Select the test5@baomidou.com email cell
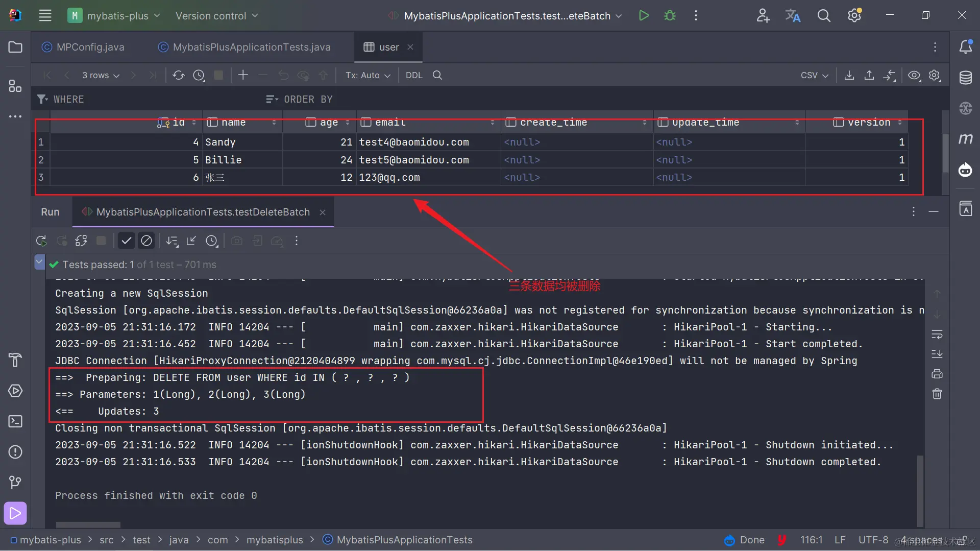Image resolution: width=980 pixels, height=551 pixels. [x=428, y=160]
